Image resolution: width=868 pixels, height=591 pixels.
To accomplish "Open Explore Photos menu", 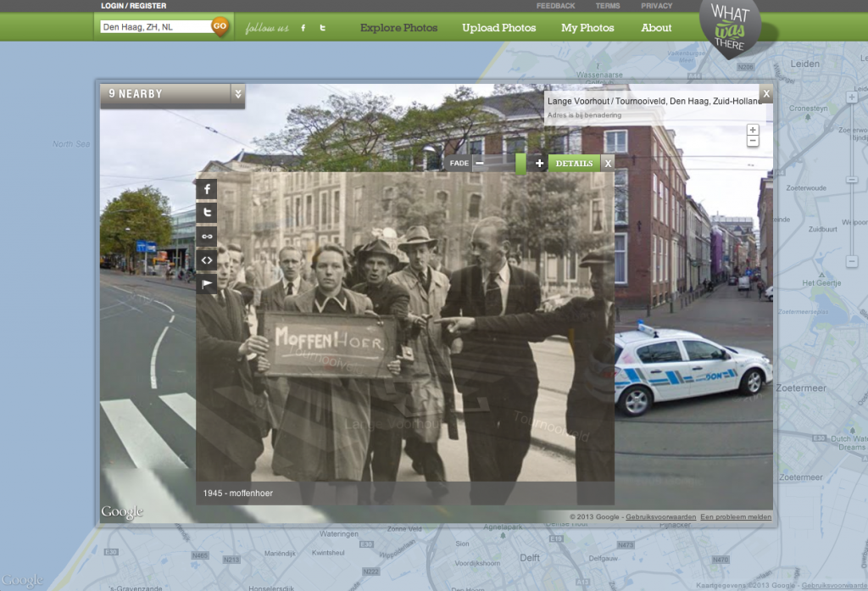I will 398,28.
